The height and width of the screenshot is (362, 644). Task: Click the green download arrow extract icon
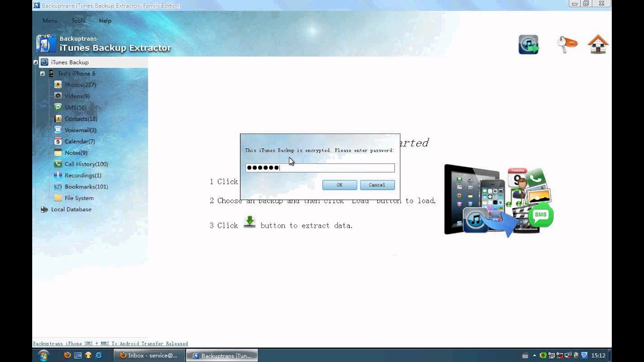tap(250, 222)
